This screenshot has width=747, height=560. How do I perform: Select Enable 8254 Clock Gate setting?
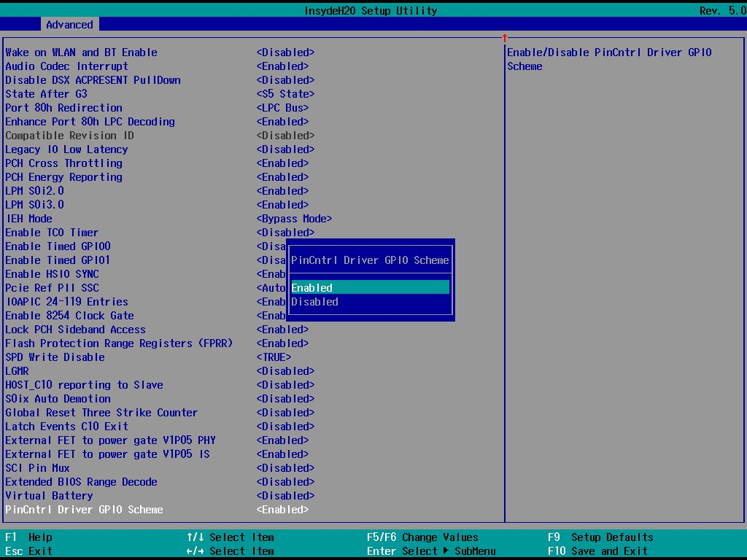point(69,315)
